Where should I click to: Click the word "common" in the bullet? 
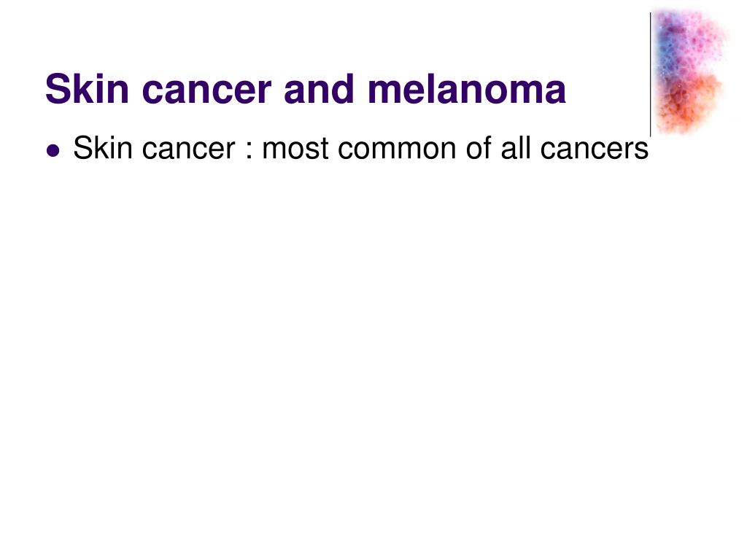(x=397, y=152)
